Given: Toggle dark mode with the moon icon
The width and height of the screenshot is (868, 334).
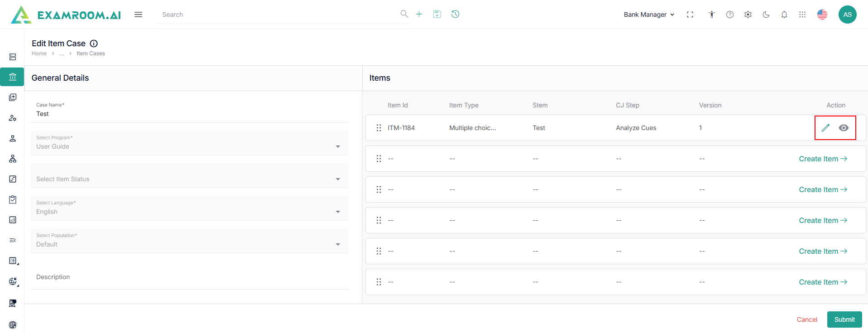Looking at the screenshot, I should [766, 15].
